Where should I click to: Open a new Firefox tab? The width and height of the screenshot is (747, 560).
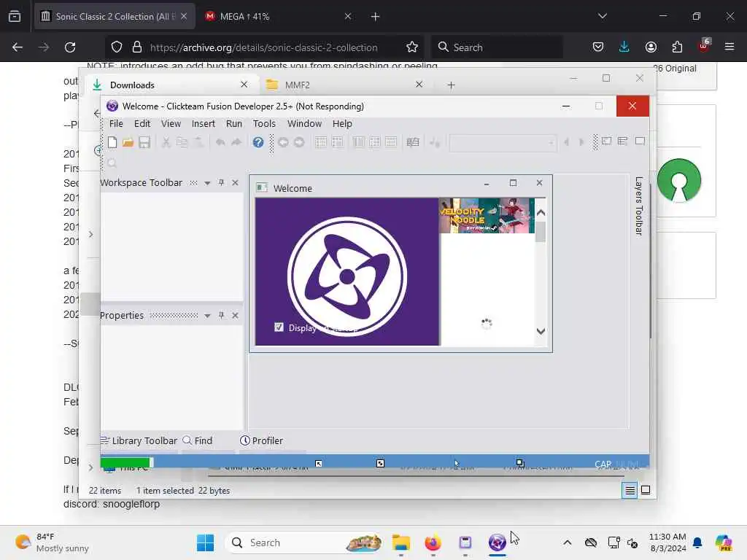click(375, 17)
